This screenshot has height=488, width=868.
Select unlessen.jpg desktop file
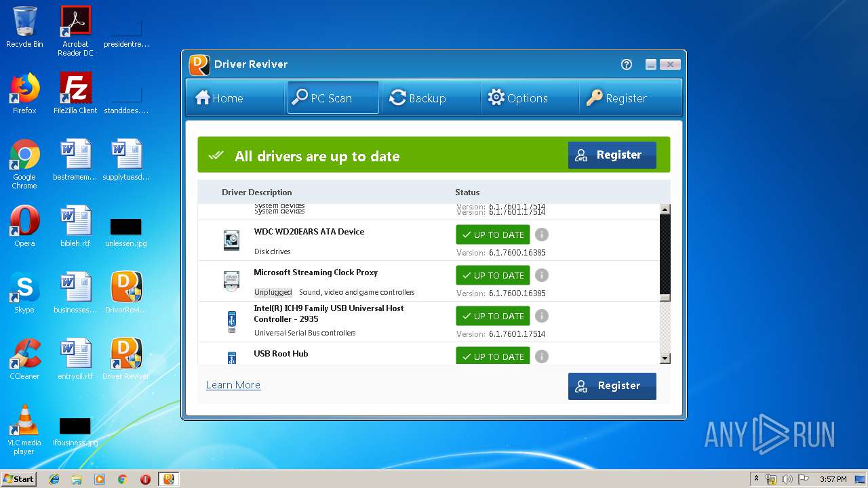coord(126,232)
